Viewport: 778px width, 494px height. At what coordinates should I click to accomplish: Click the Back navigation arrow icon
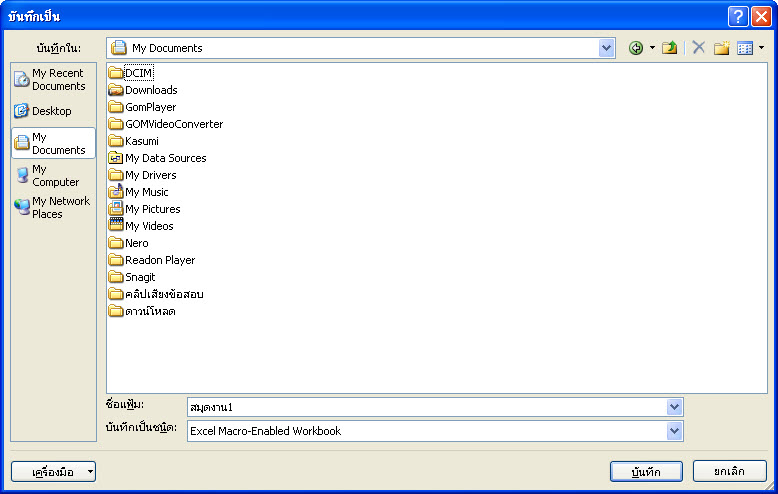[x=635, y=48]
